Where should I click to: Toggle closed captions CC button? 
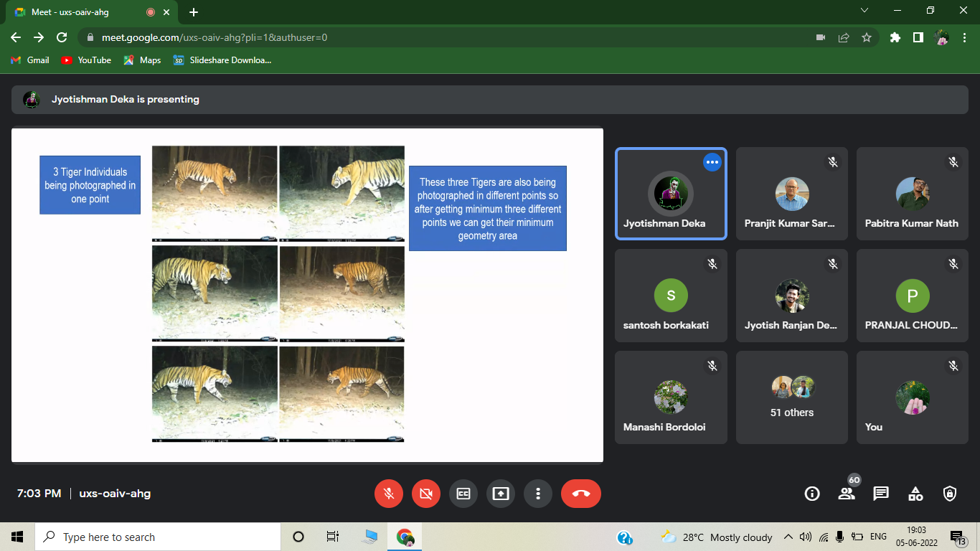[x=463, y=494]
